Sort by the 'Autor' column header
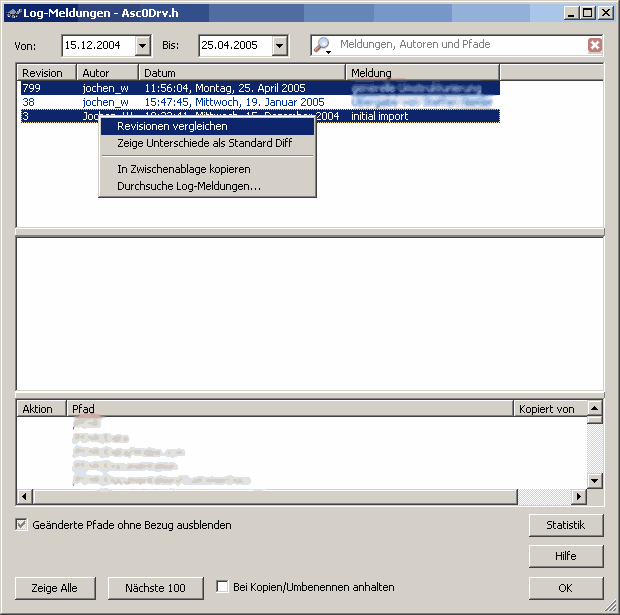620x615 pixels. [108, 73]
